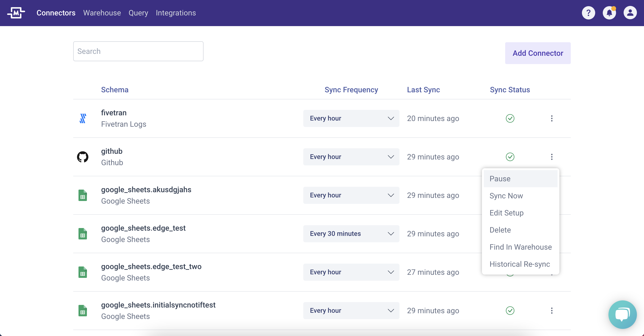Choose Sync Now from the menu
This screenshot has width=644, height=336.
point(521,196)
